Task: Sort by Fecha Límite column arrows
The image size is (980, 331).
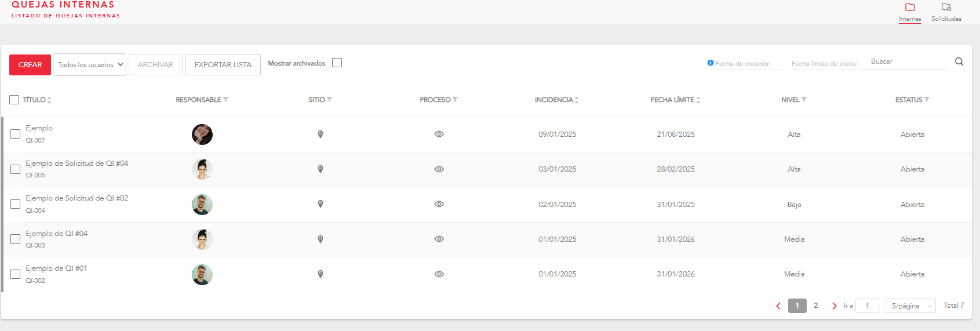Action: pyautogui.click(x=698, y=100)
